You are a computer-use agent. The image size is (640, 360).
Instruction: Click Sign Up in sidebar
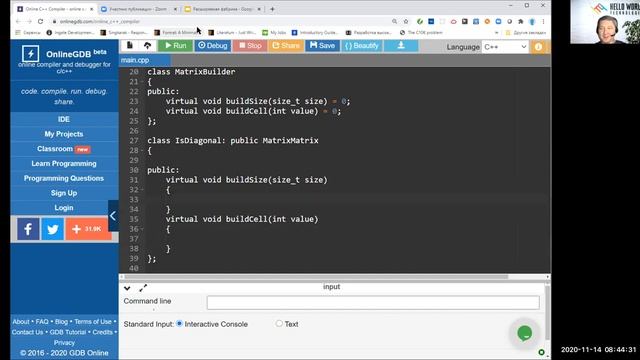(x=64, y=193)
